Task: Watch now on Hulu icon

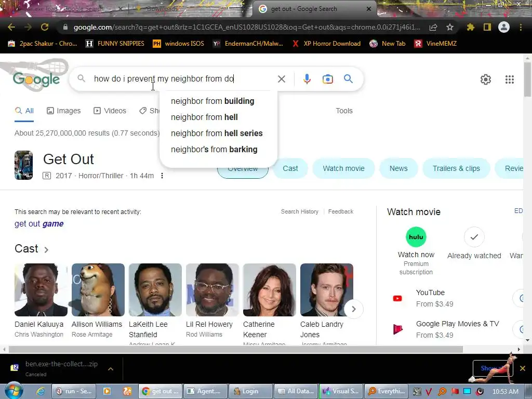Action: pyautogui.click(x=416, y=237)
